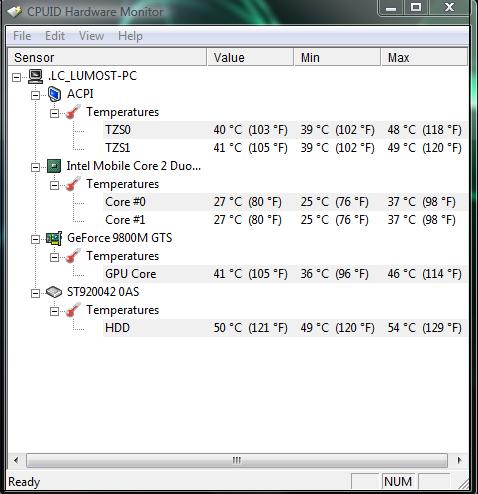The height and width of the screenshot is (494, 478).
Task: Open the File menu
Action: 22,36
